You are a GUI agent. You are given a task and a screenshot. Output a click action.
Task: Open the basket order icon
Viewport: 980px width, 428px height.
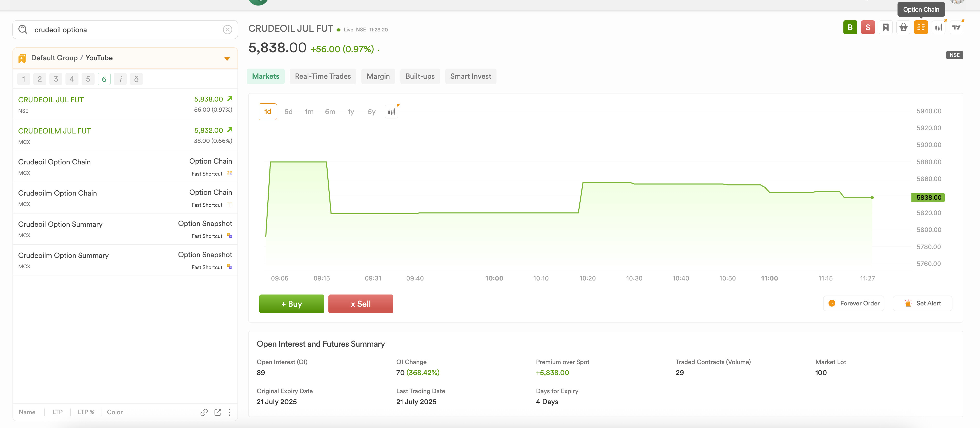[x=903, y=27]
